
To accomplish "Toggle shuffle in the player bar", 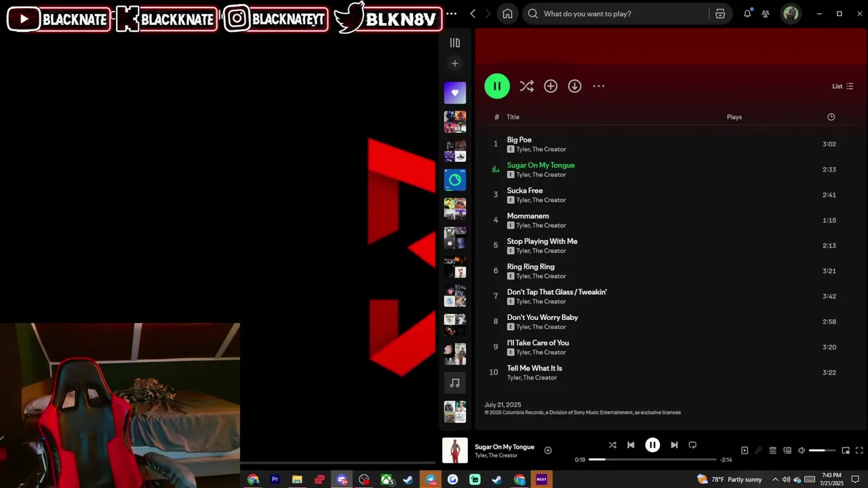I will [612, 445].
